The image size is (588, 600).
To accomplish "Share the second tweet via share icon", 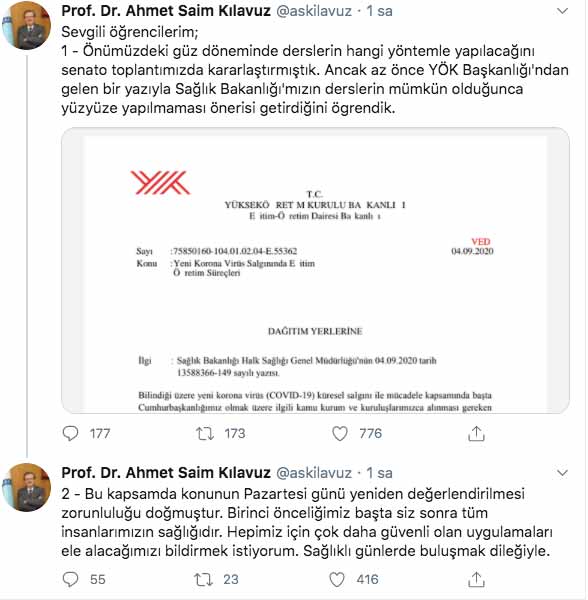I will point(476,579).
